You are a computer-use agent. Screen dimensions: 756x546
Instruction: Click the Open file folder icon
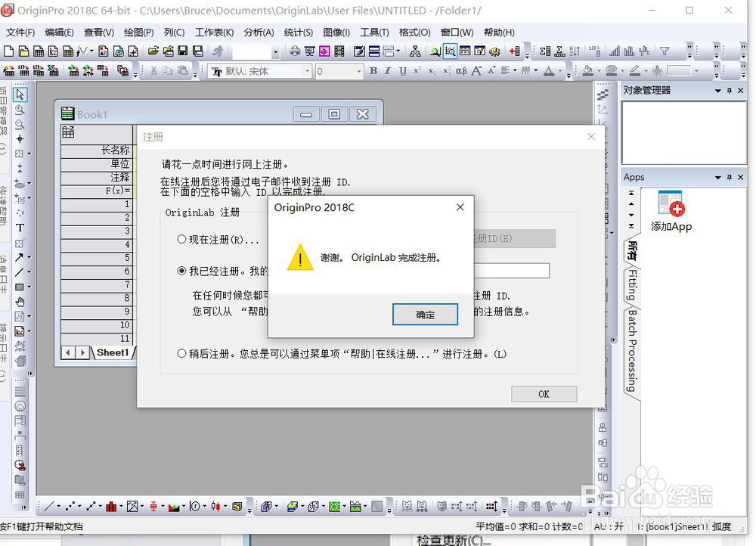(153, 51)
